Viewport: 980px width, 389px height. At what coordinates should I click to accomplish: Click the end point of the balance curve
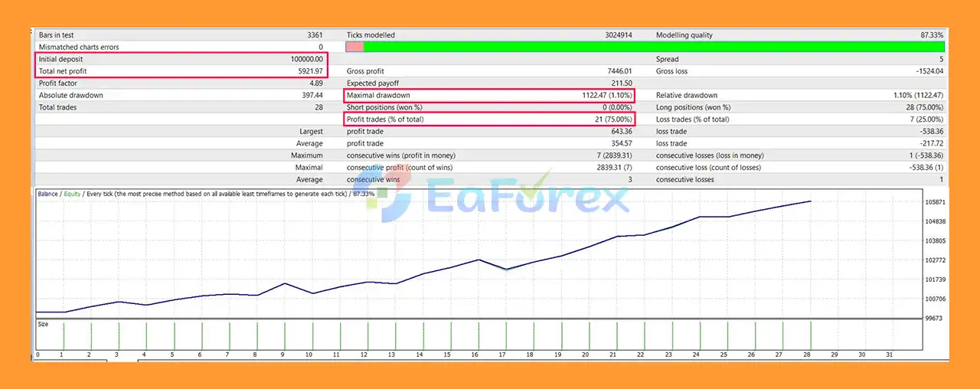pos(810,201)
